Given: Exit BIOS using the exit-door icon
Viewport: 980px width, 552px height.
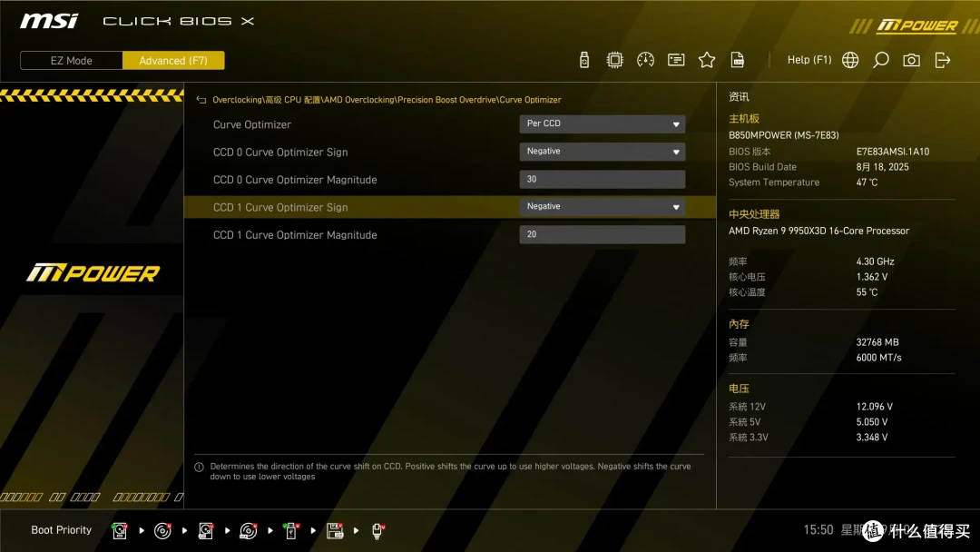Looking at the screenshot, I should pos(943,60).
